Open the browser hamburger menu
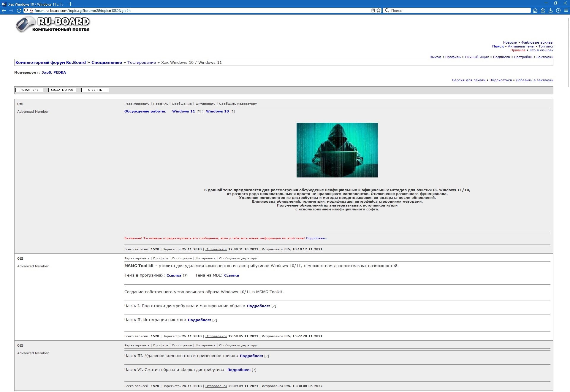The width and height of the screenshot is (570, 392). click(566, 10)
